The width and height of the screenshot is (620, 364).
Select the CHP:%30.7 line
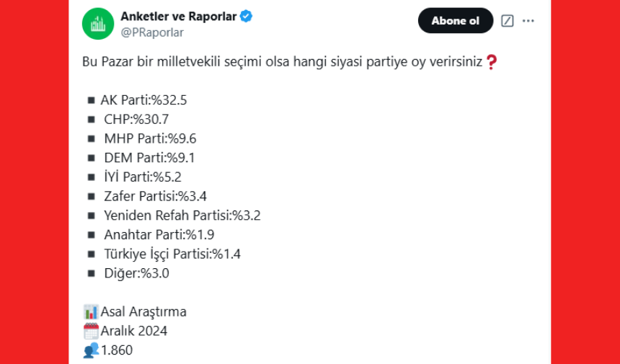click(x=136, y=120)
